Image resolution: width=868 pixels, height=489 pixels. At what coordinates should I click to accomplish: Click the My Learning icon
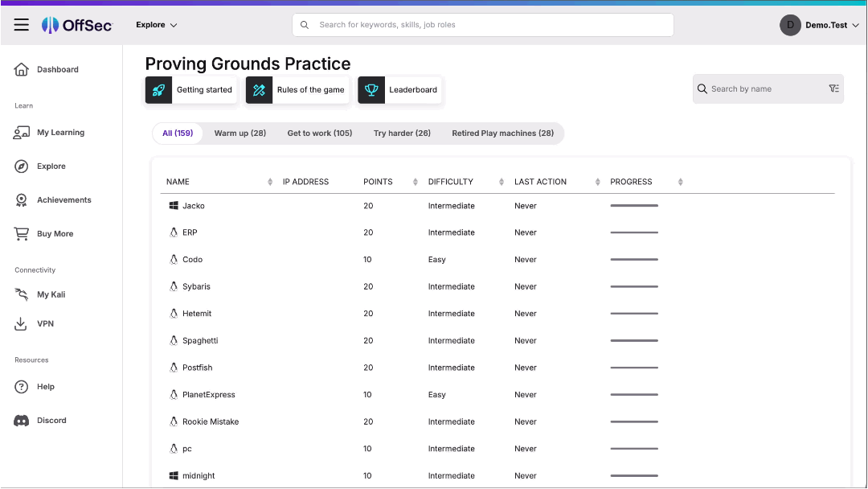(x=22, y=133)
